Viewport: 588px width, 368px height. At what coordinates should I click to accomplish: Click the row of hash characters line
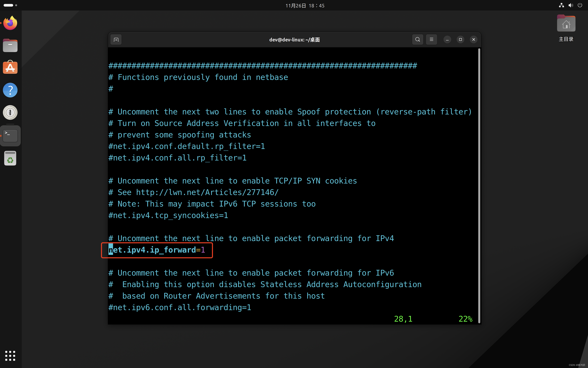[263, 65]
